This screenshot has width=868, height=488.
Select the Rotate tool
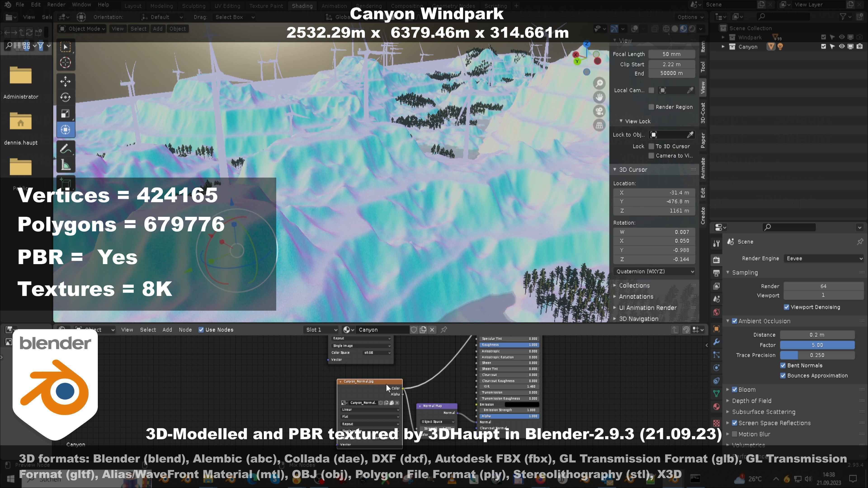click(x=65, y=97)
